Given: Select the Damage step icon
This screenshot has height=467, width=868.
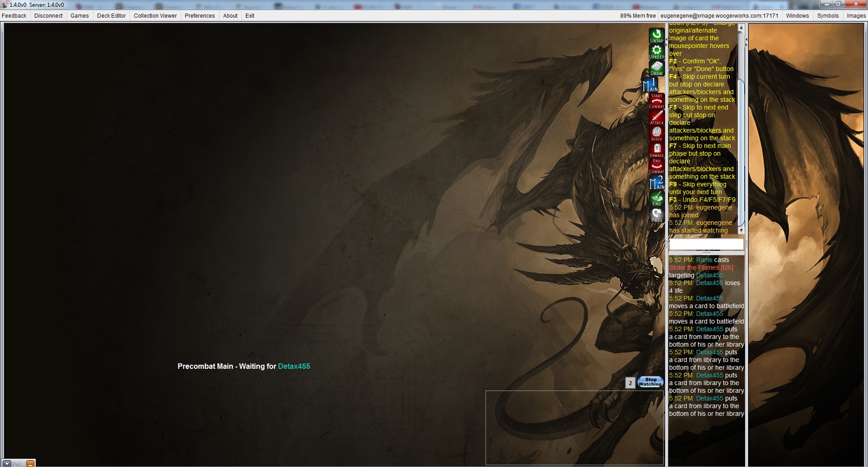Looking at the screenshot, I should coord(656,149).
